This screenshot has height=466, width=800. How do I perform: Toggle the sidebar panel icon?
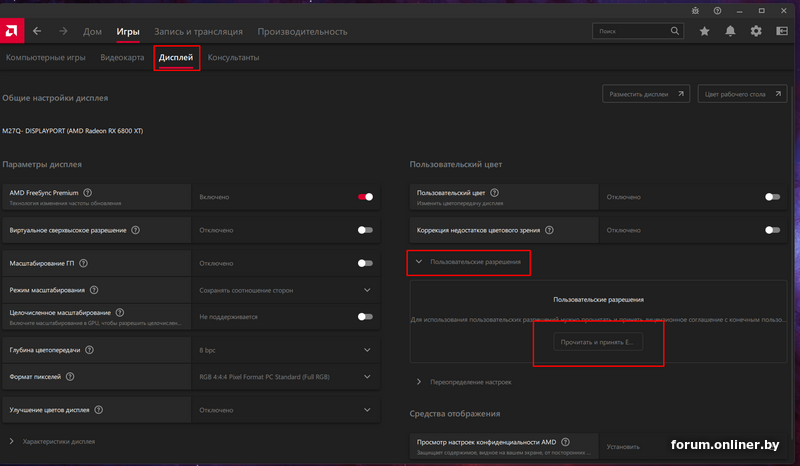[x=782, y=31]
